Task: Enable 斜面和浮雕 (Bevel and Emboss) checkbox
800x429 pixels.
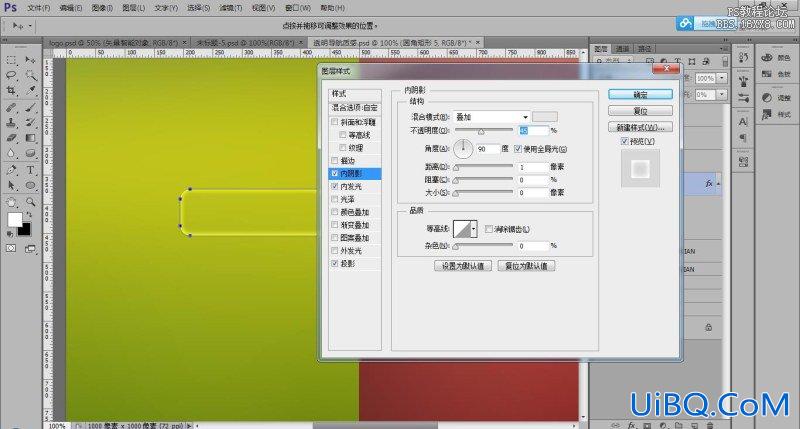Action: point(335,122)
